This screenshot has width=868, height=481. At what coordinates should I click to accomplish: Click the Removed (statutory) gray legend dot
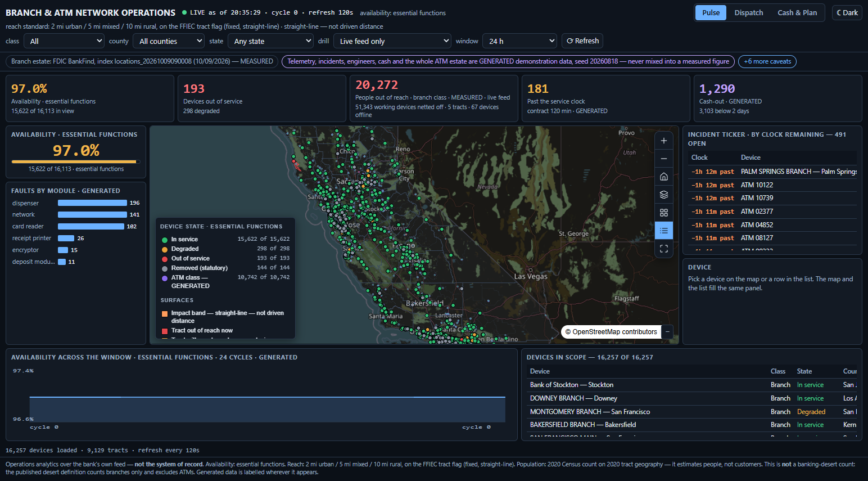click(165, 268)
